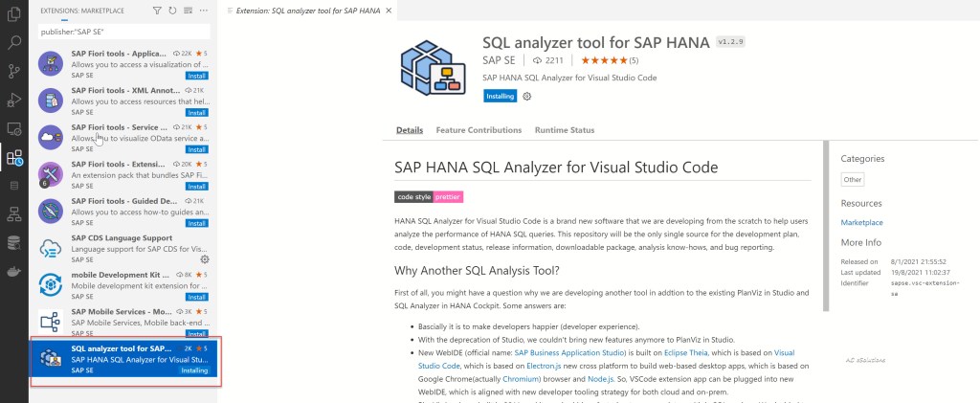The height and width of the screenshot is (403, 980).
Task: Filter extensions using funnel icon
Action: (157, 11)
